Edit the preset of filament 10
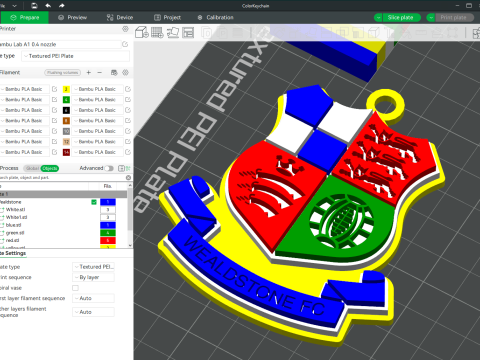The height and width of the screenshot is (360, 480). click(x=128, y=131)
